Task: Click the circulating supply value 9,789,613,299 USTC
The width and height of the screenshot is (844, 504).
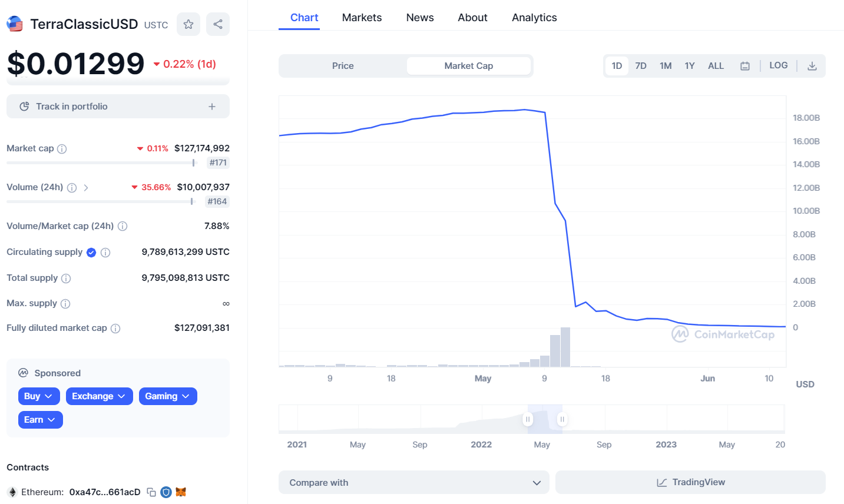Action: pos(186,252)
